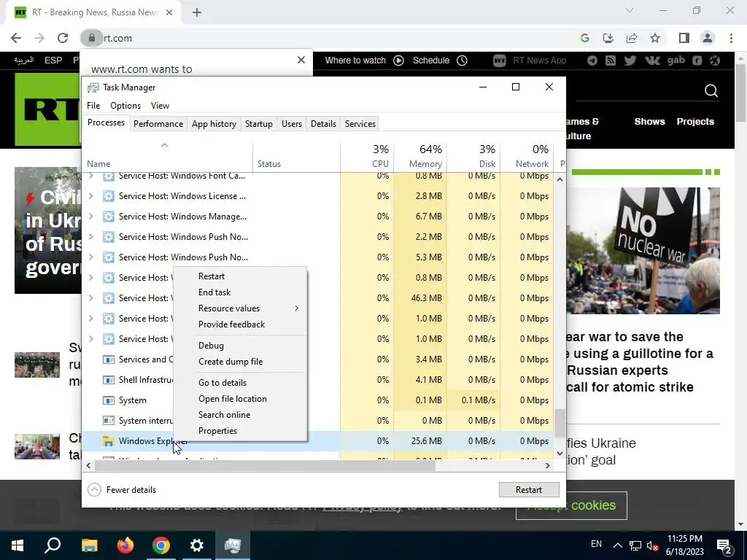Open File Explorer from taskbar
The image size is (747, 560).
(89, 545)
